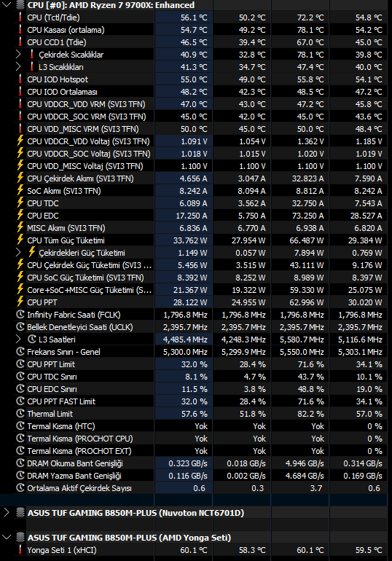Click the clock icon for Infinity Fabric Saati

point(20,315)
